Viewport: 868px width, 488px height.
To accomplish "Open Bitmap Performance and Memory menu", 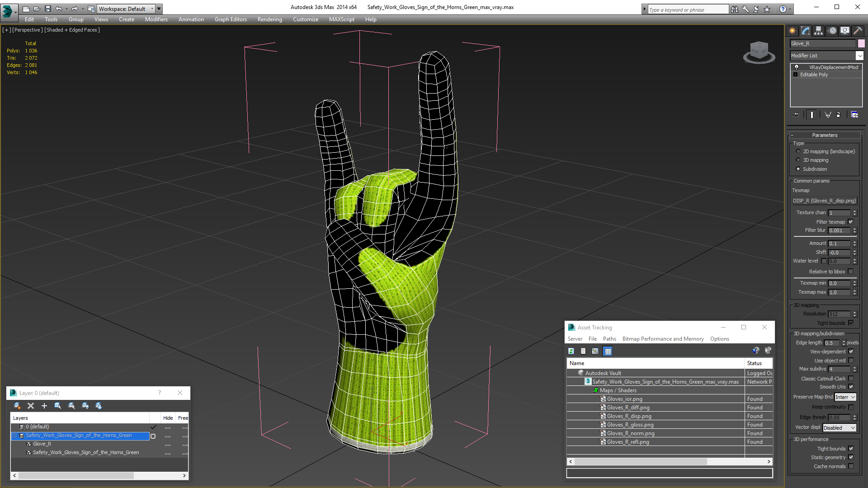I will [x=663, y=339].
